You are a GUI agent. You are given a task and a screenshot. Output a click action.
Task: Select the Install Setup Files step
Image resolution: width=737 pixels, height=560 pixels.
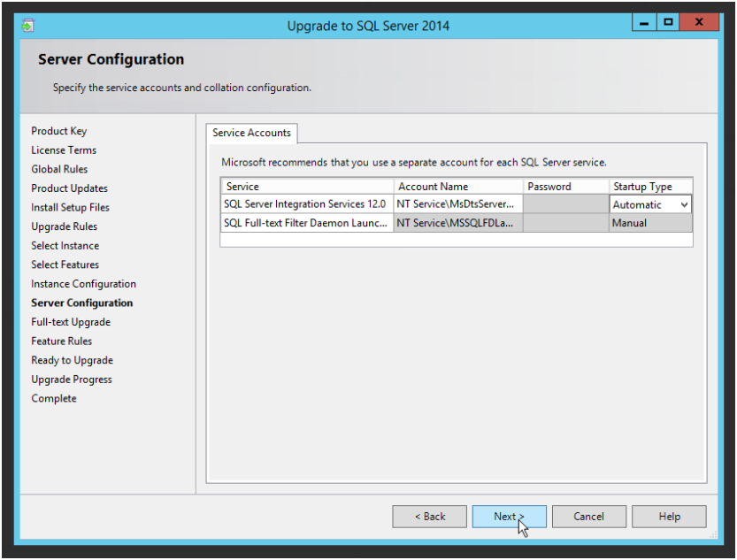point(71,208)
